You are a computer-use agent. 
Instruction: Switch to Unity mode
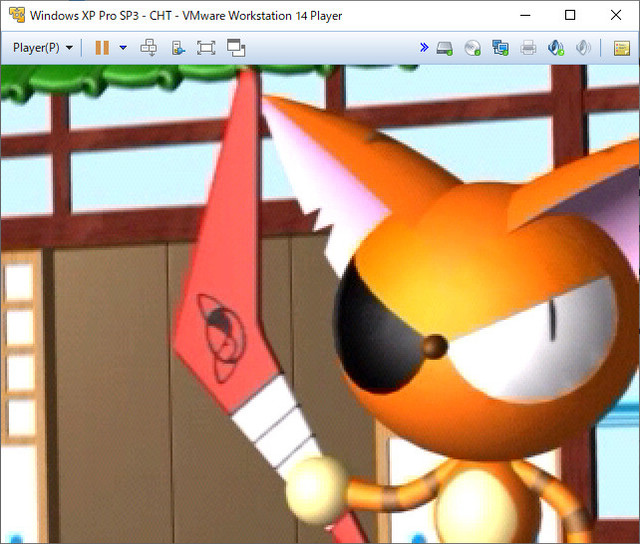click(x=236, y=48)
